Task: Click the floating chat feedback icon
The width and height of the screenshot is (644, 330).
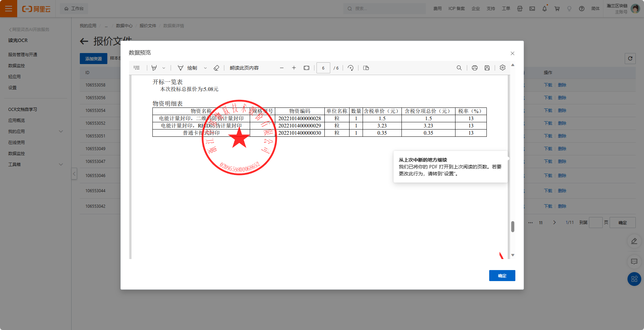Action: coord(634,261)
